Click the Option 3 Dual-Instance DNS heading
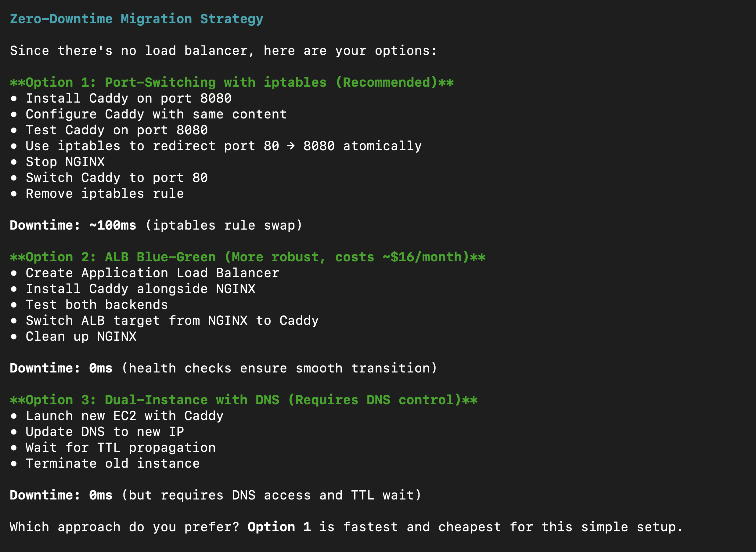 point(243,400)
